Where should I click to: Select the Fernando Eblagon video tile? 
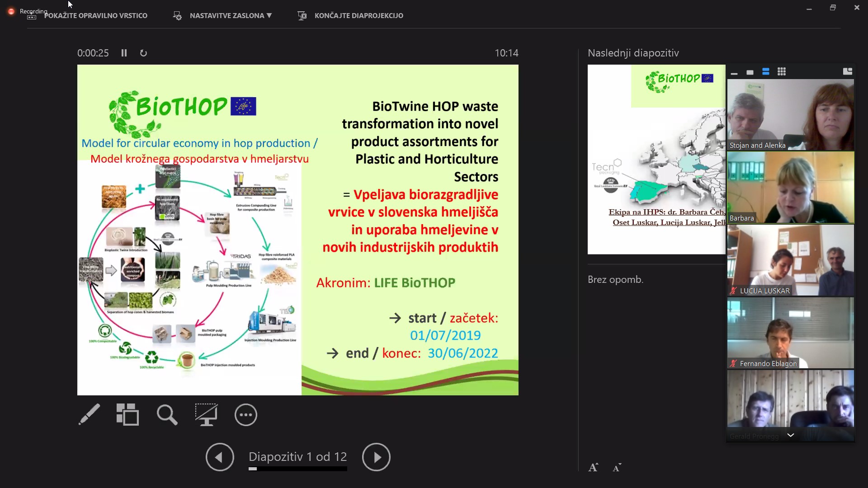tap(791, 333)
